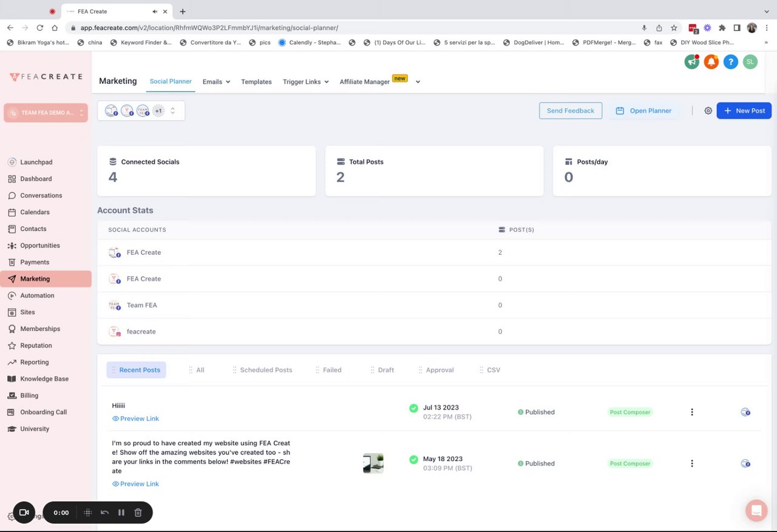777x532 pixels.
Task: Open the Calendly bookmark
Action: [310, 42]
